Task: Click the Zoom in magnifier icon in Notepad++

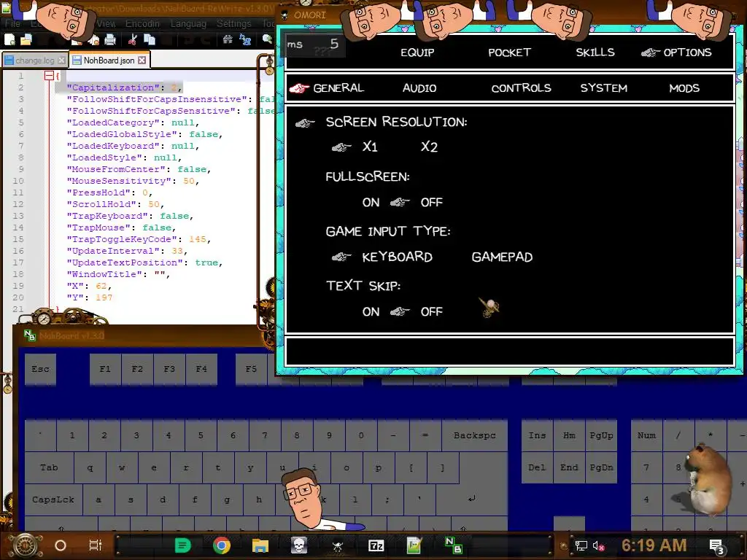Action: pyautogui.click(x=267, y=40)
